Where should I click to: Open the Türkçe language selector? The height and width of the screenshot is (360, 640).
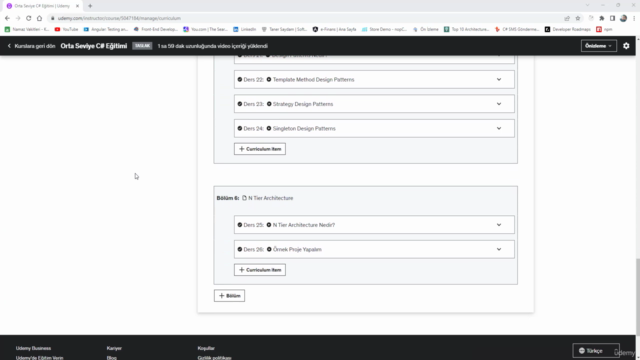coord(596,351)
